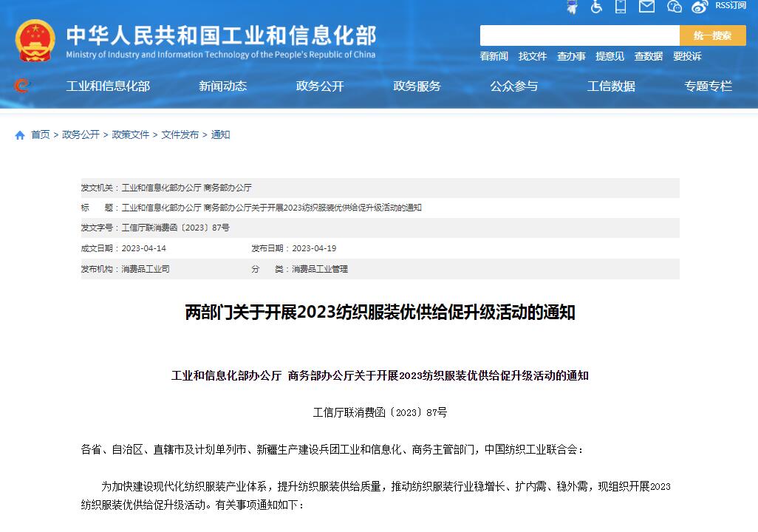Click 文件发布 in breadcrumb trail

click(180, 134)
